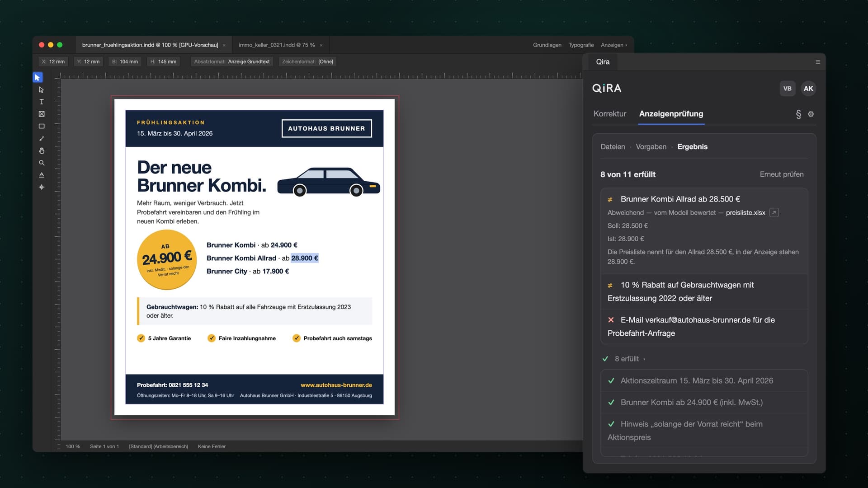Screen dimensions: 868x488
Task: Click the H height field
Action: [x=163, y=62]
